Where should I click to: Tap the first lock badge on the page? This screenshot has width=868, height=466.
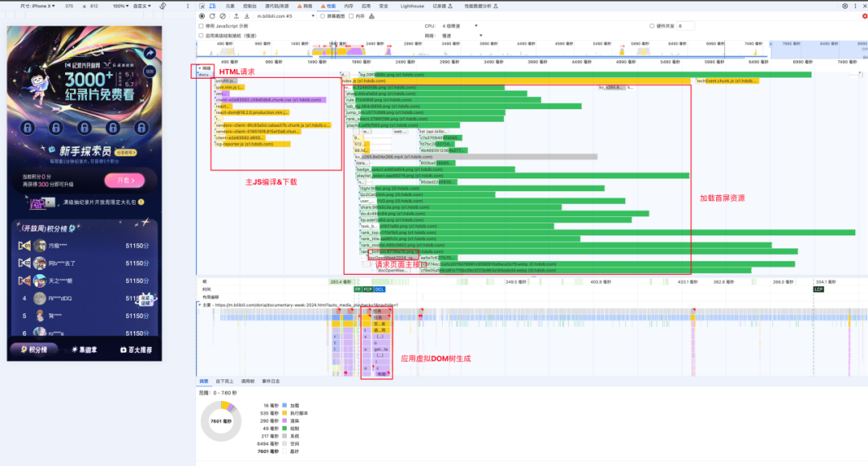tap(27, 128)
